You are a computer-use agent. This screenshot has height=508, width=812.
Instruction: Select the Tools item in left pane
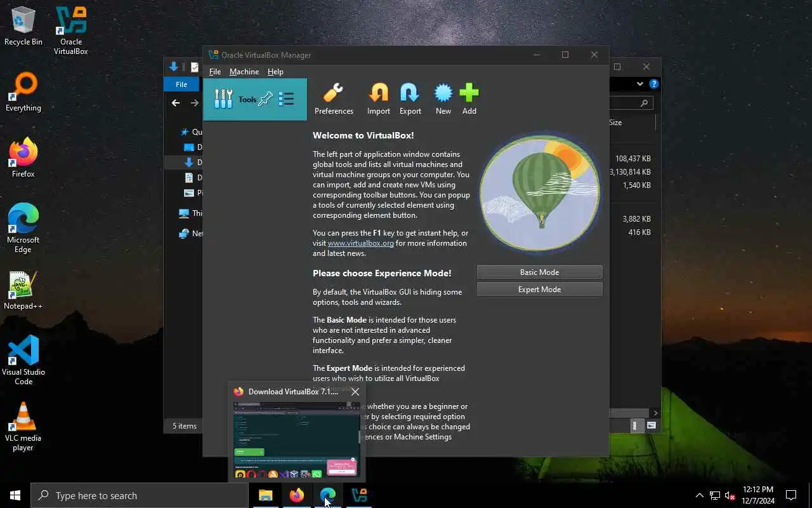255,99
